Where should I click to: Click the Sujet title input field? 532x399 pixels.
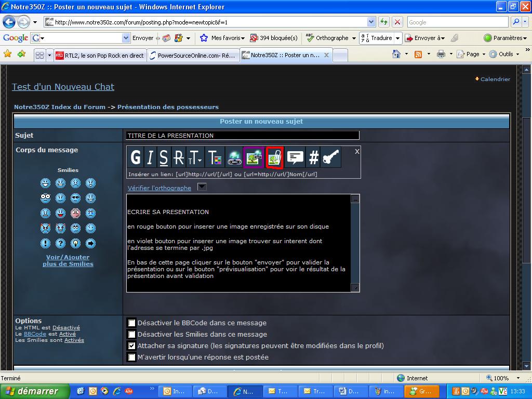point(242,136)
